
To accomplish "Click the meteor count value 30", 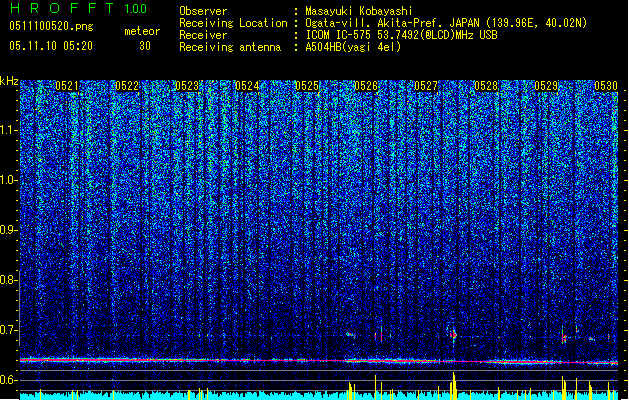I will point(145,46).
